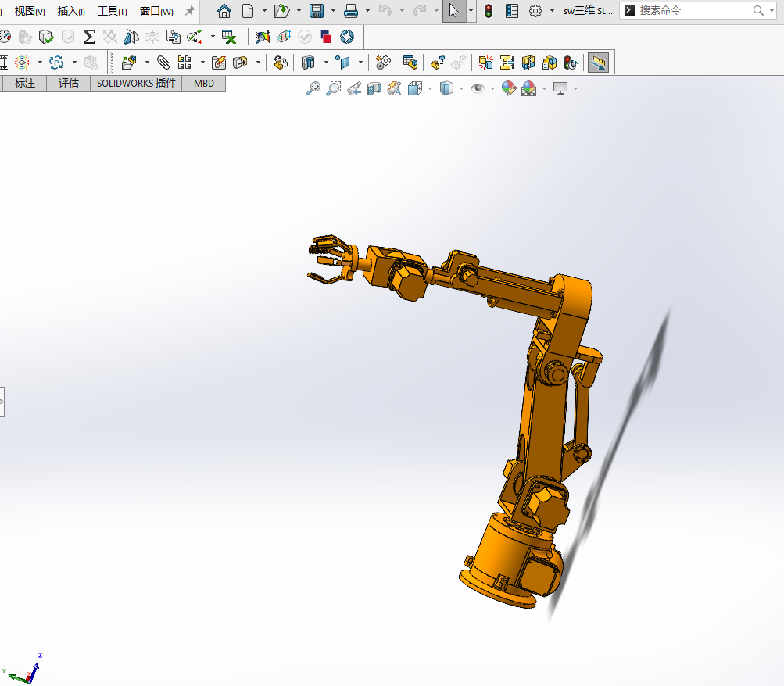This screenshot has height=686, width=784.
Task: Open Interference red-blue squares icon
Action: (325, 37)
